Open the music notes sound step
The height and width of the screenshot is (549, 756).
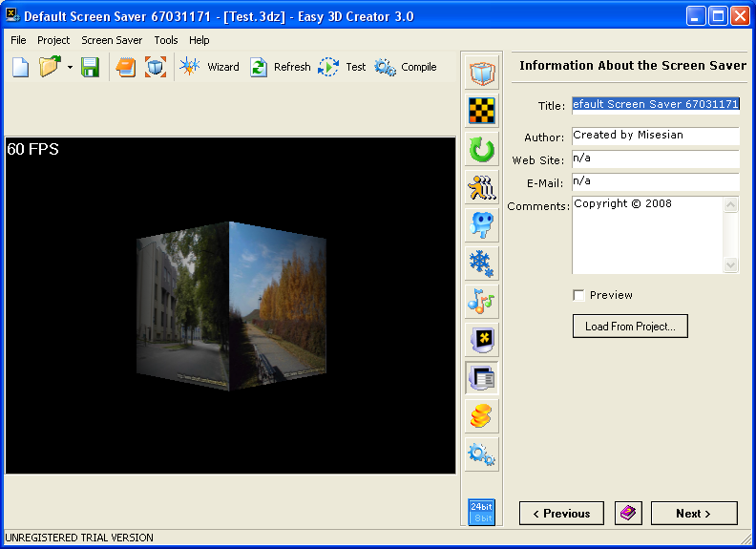[x=482, y=302]
